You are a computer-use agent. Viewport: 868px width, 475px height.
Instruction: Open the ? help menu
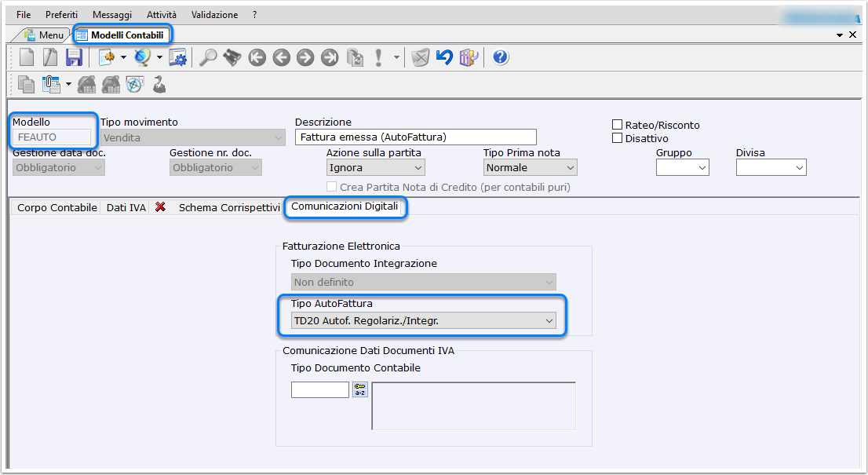coord(254,15)
